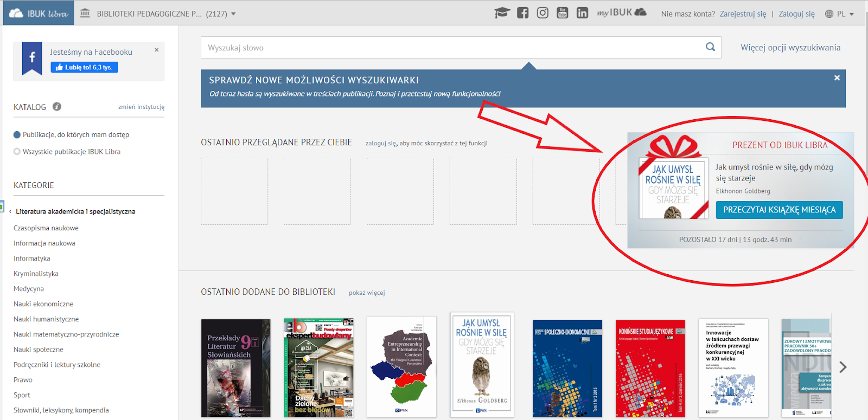Screen dimensions: 868x420
Task: Open 'Więcej opcji wyszukiwania'
Action: click(x=790, y=48)
